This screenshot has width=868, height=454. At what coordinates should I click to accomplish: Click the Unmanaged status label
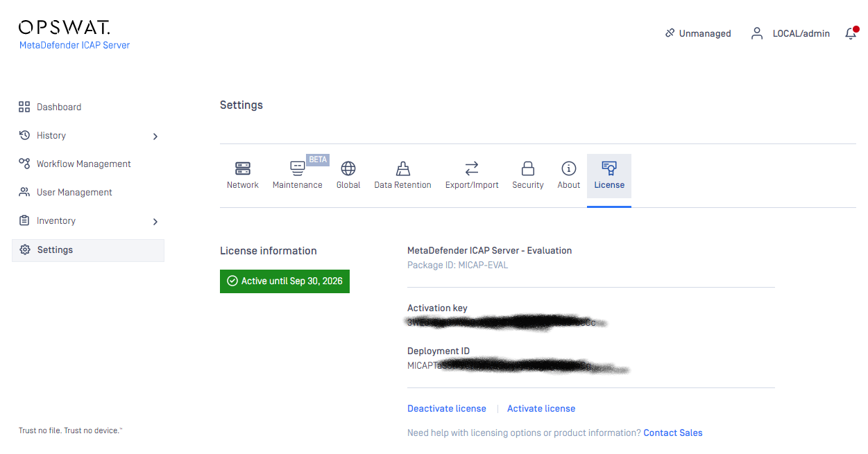point(705,33)
